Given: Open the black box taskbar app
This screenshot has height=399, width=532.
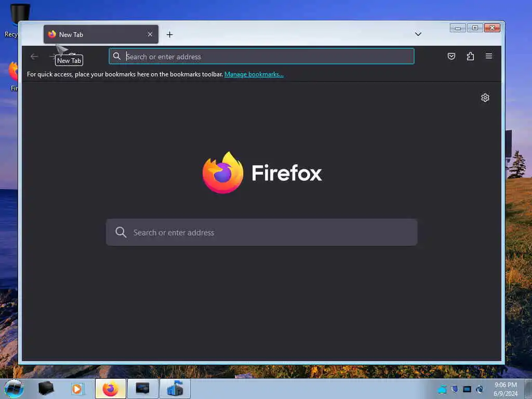Looking at the screenshot, I should (x=46, y=389).
